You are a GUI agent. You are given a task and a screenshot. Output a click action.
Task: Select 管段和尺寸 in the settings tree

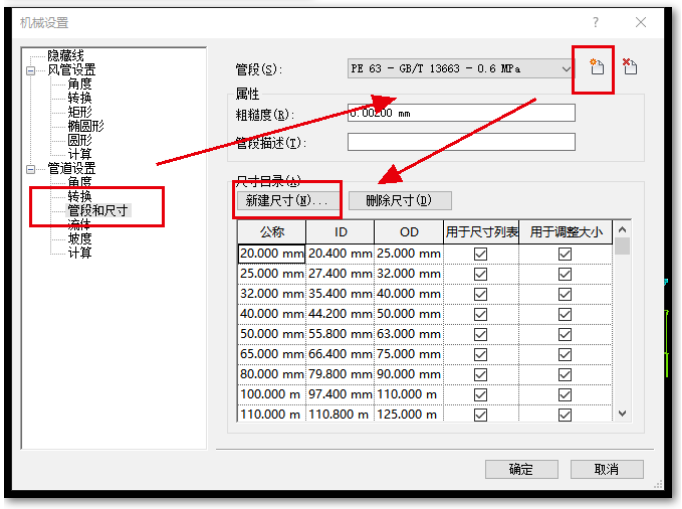coord(98,211)
